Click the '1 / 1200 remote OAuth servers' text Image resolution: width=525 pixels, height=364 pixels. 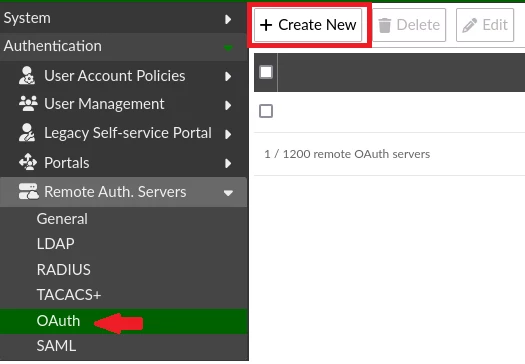(x=347, y=154)
